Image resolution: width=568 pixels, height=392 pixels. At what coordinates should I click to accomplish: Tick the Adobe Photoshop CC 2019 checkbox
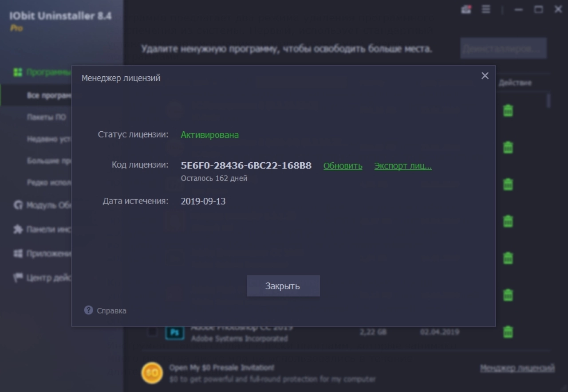tap(152, 332)
